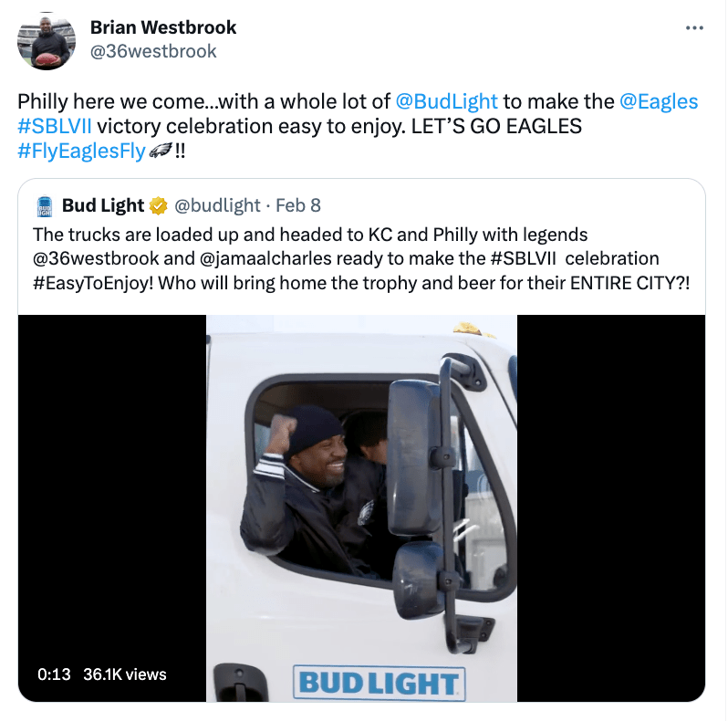Screen dimensions: 728x721
Task: Open the #FlyEaglesFly hashtag
Action: tap(81, 151)
